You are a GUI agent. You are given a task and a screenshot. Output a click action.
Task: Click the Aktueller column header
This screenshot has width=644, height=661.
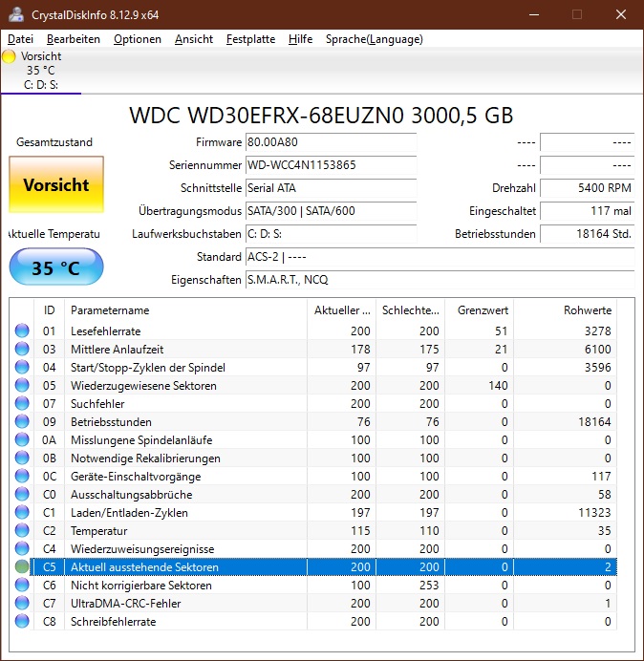coord(342,310)
